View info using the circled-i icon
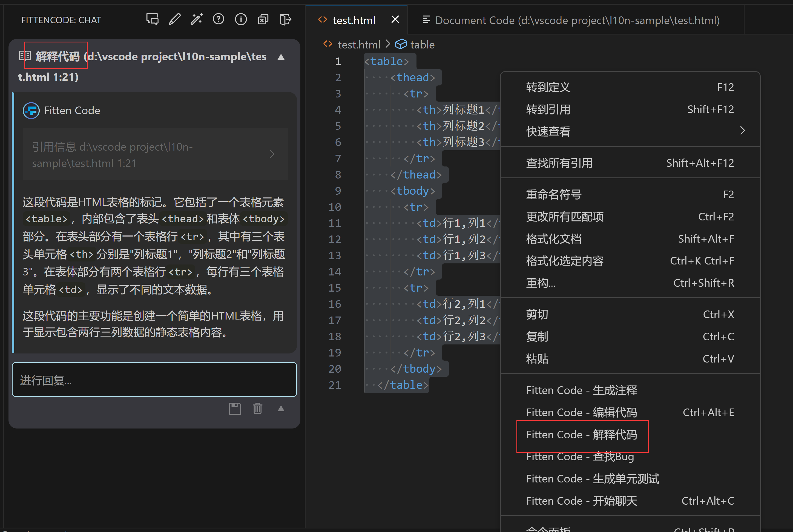The image size is (793, 532). coord(241,19)
